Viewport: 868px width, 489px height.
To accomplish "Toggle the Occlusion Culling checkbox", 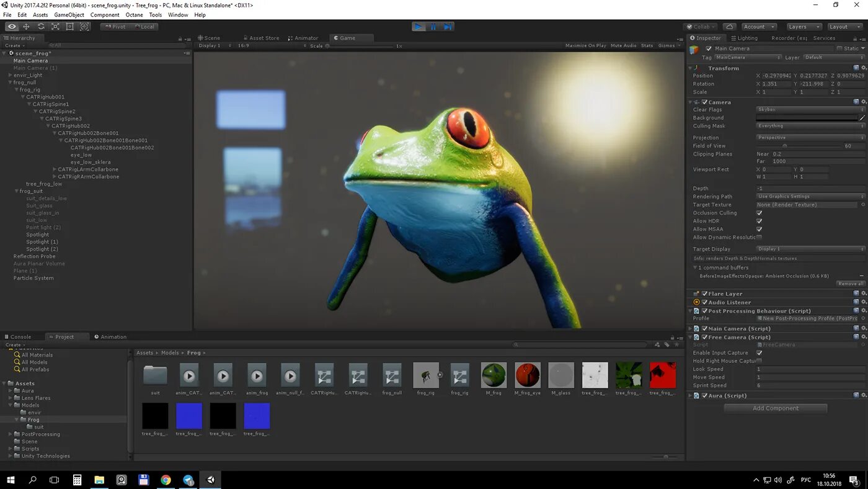I will 759,213.
